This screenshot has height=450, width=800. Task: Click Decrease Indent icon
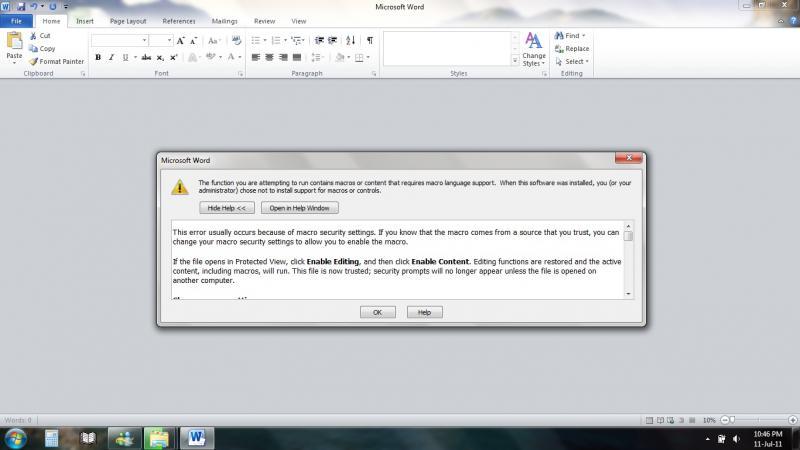pyautogui.click(x=319, y=40)
